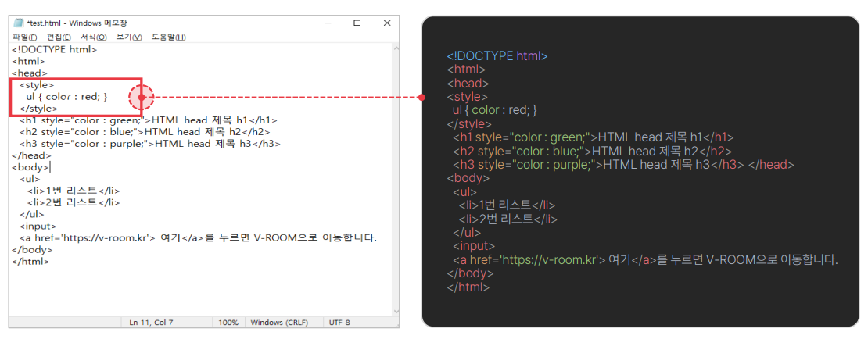Click the <input> tag line in Notepad
868x339 pixels.
coord(38,227)
